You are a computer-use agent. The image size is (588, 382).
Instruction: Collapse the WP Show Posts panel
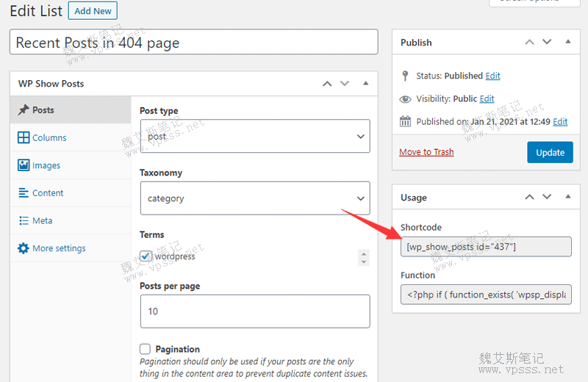[365, 83]
